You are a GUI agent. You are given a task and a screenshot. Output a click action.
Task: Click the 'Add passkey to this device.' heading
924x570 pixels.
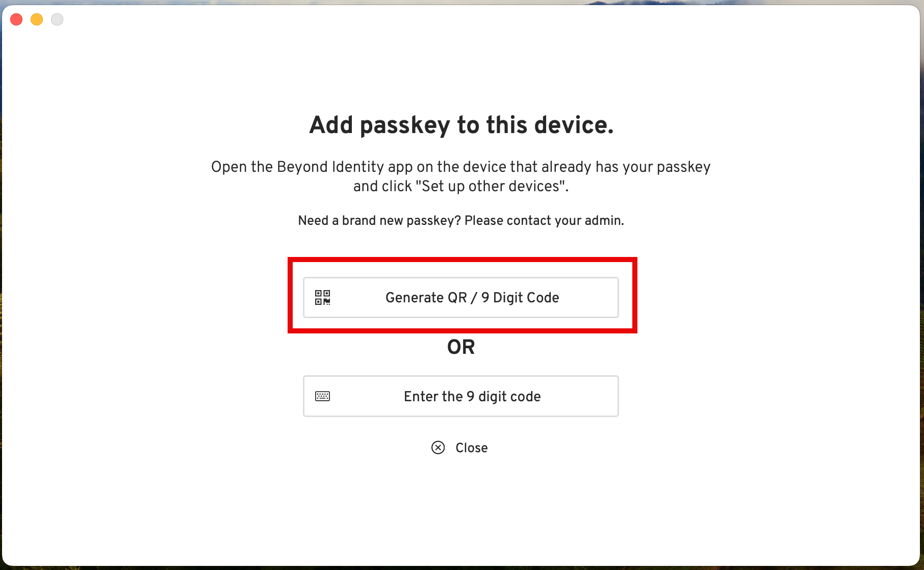(x=461, y=125)
